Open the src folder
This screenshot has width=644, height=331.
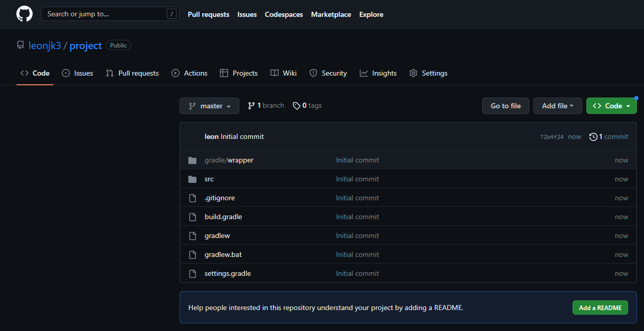click(x=209, y=179)
